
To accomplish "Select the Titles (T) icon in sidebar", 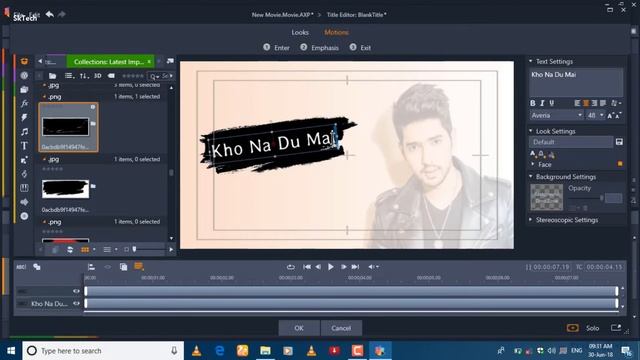I will click(24, 146).
